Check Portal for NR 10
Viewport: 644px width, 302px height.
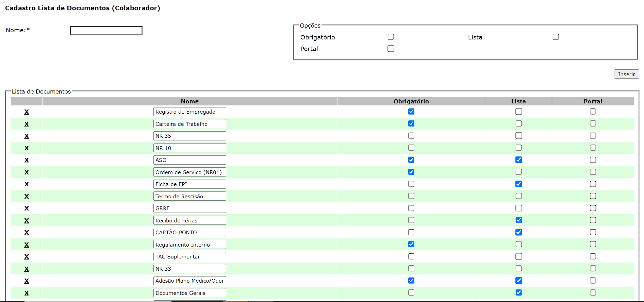(593, 148)
